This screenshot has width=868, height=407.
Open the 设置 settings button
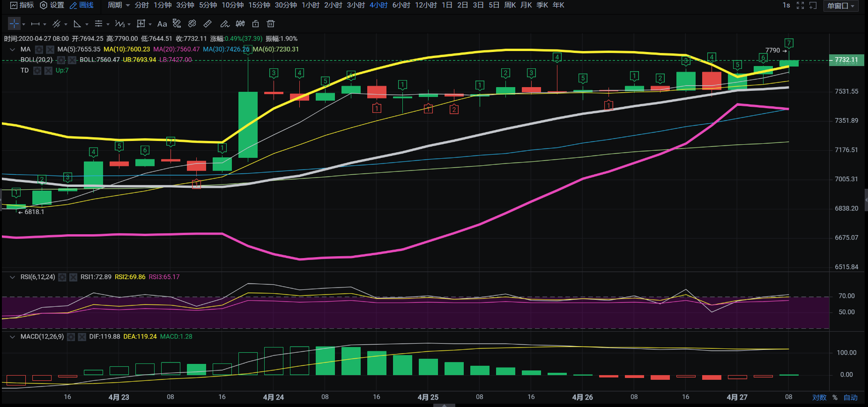pyautogui.click(x=52, y=5)
